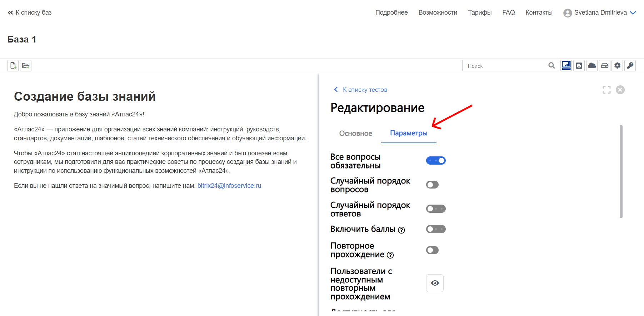The height and width of the screenshot is (316, 644).
Task: Click the back arrow before К списку тестов
Action: [x=336, y=90]
